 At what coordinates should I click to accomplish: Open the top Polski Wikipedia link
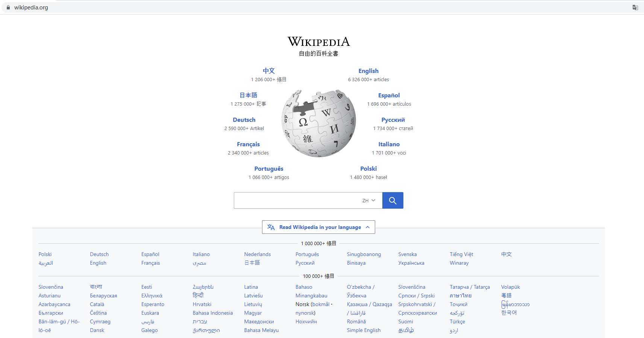pyautogui.click(x=368, y=169)
